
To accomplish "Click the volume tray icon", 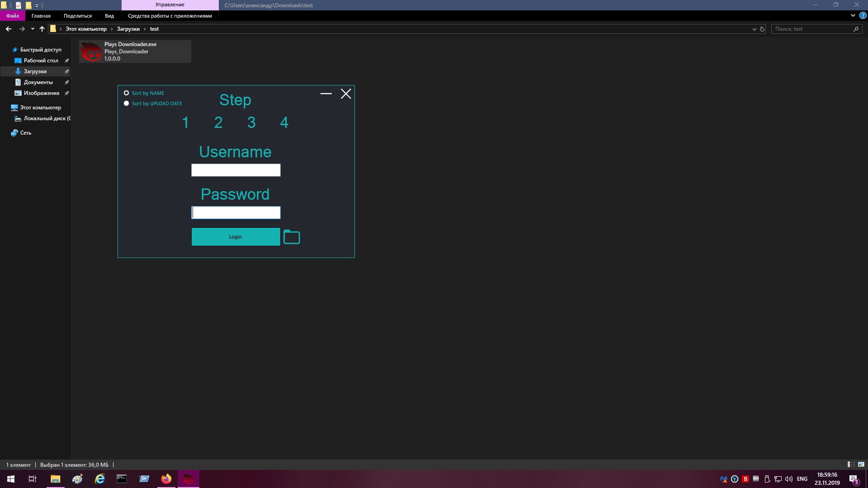I will [x=789, y=479].
